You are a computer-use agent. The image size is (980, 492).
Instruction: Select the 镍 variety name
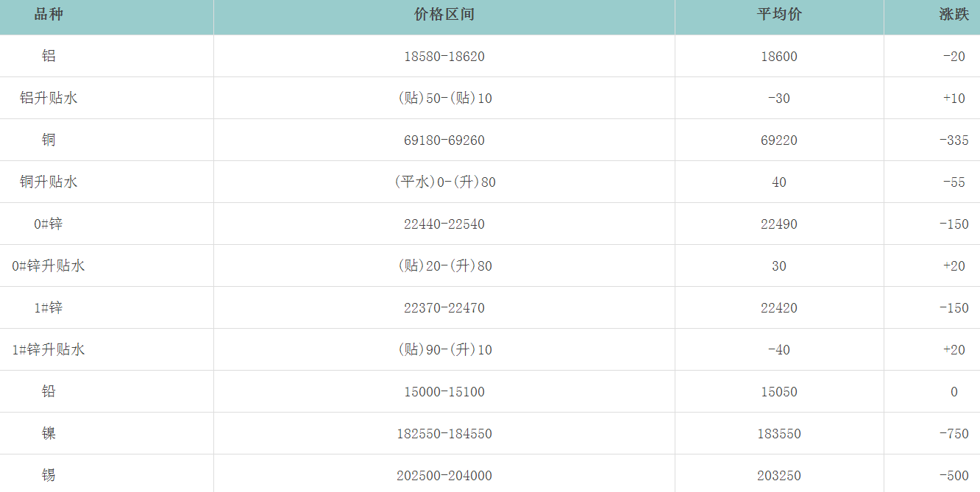tap(49, 433)
